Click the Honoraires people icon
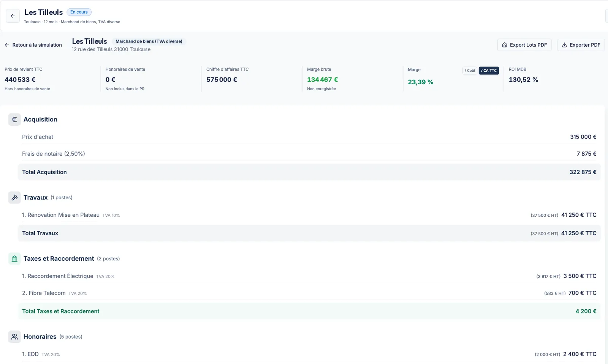The image size is (608, 364). [14, 337]
